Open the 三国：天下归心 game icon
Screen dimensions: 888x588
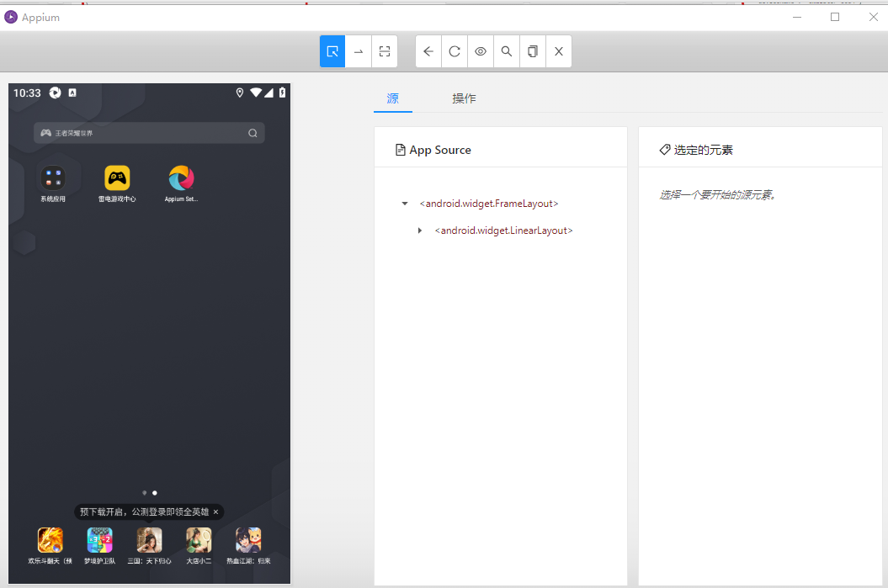pos(150,540)
